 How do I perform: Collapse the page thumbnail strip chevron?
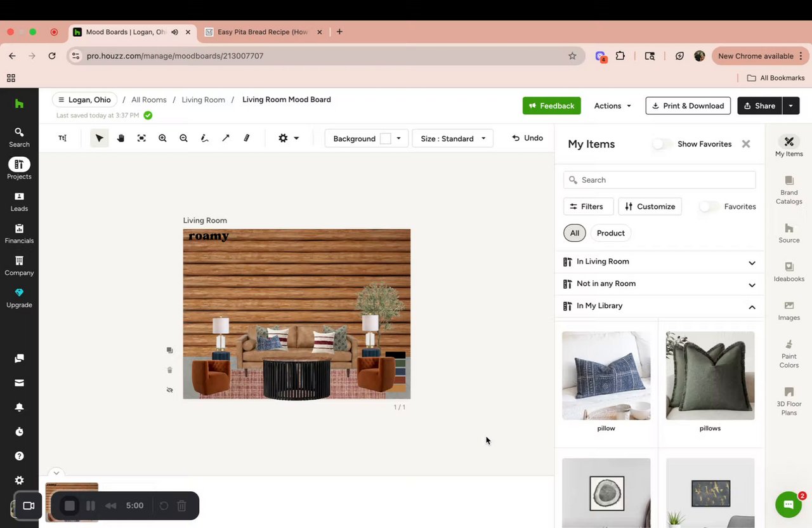tap(56, 473)
